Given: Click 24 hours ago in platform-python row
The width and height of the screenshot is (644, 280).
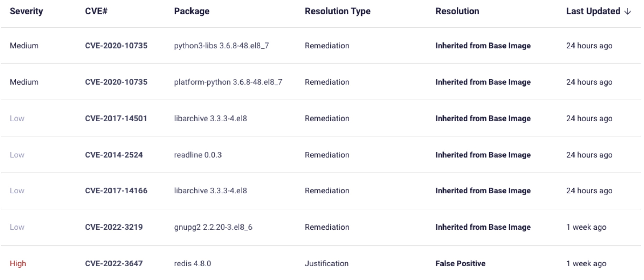Looking at the screenshot, I should pyautogui.click(x=589, y=82).
